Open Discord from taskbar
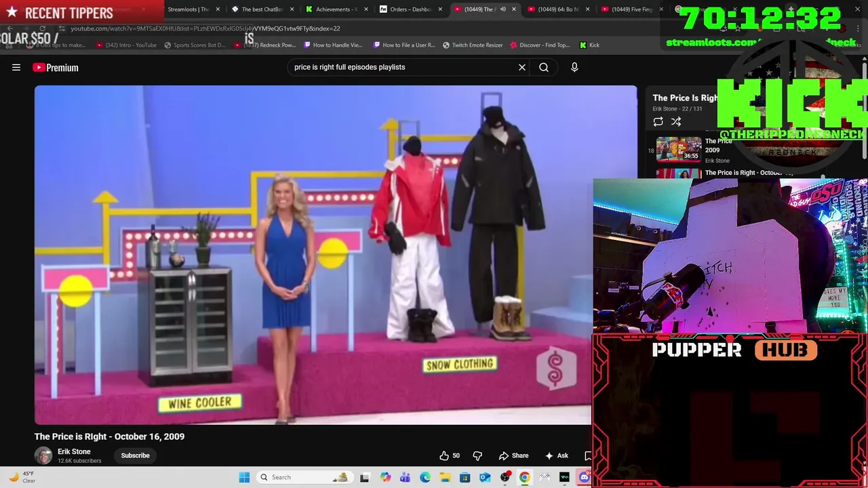This screenshot has height=488, width=868. [x=585, y=477]
